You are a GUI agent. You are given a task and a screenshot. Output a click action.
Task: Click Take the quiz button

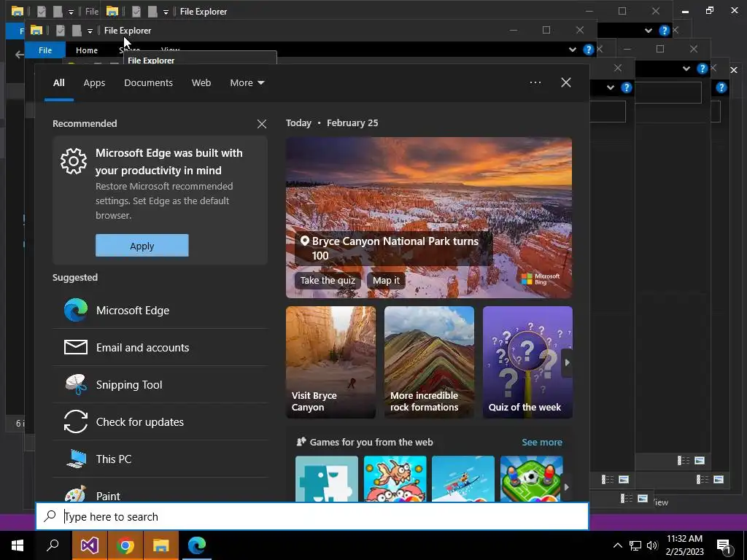[328, 280]
